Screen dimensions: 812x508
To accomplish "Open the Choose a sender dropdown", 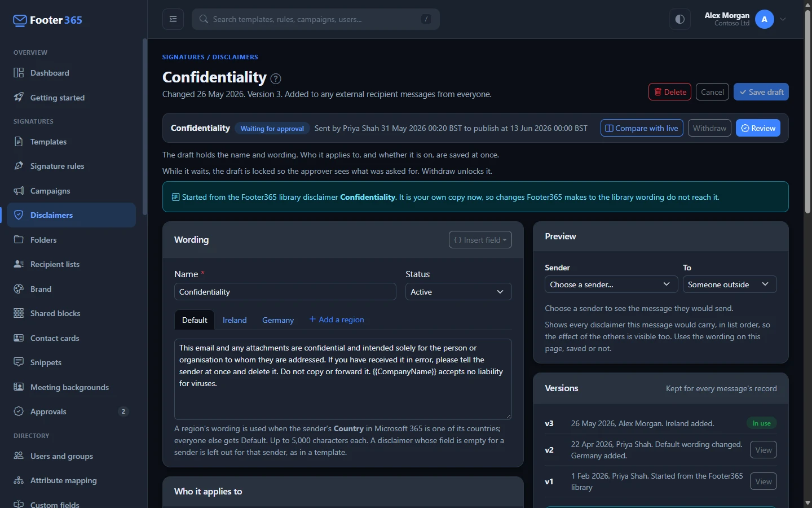I will click(611, 284).
